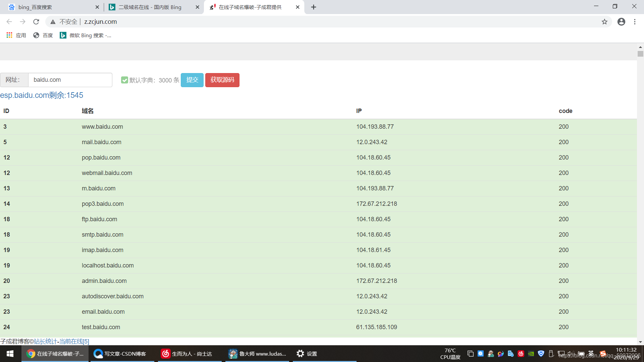Click the 英 input method indicator

coord(591,354)
